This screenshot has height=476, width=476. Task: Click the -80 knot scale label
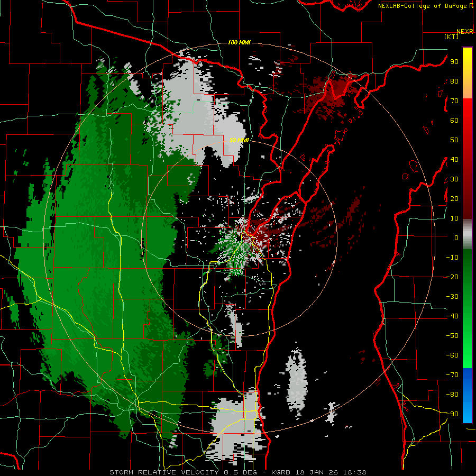[x=452, y=395]
